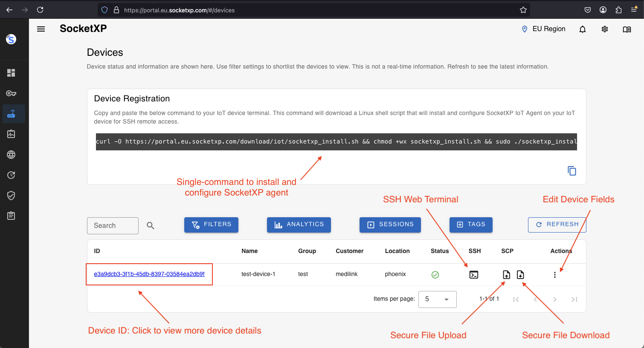The width and height of the screenshot is (644, 348).
Task: Bookmark this page with the star
Action: pyautogui.click(x=523, y=10)
